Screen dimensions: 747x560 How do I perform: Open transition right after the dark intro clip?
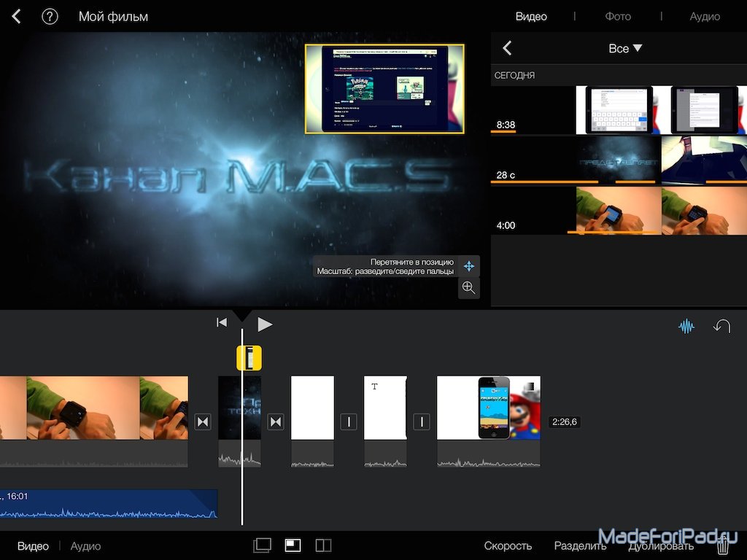(276, 421)
